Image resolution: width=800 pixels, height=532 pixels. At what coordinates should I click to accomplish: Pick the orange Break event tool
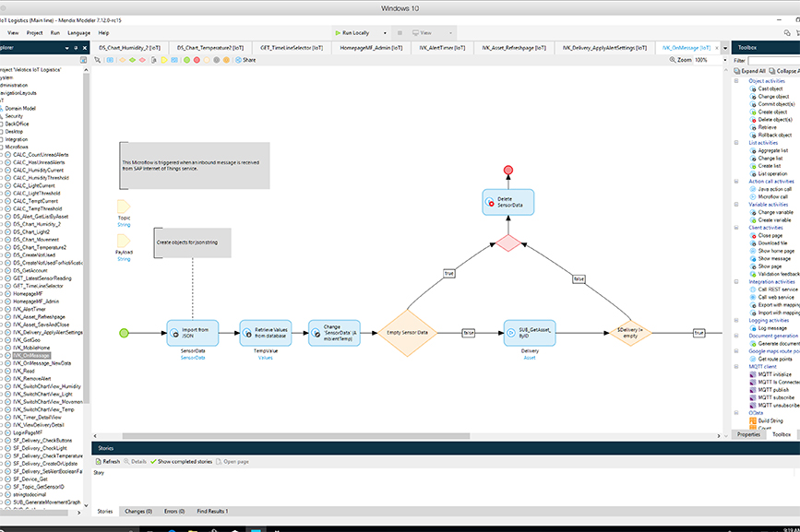(226, 60)
